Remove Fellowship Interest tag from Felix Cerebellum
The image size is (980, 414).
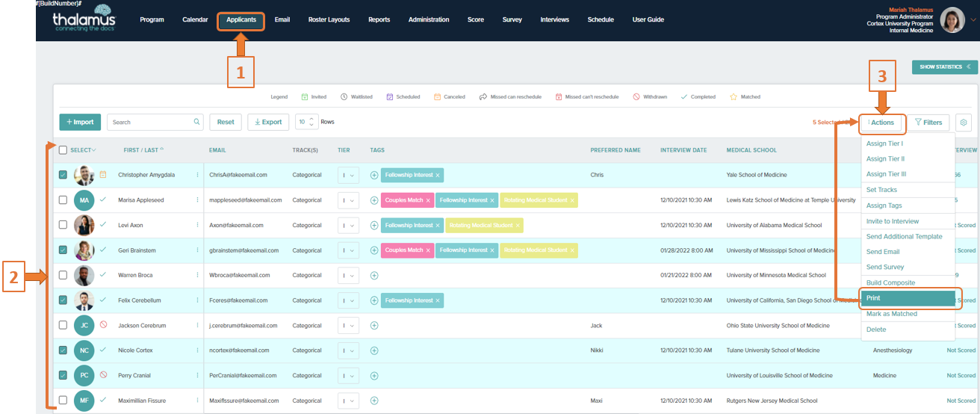[x=438, y=300]
